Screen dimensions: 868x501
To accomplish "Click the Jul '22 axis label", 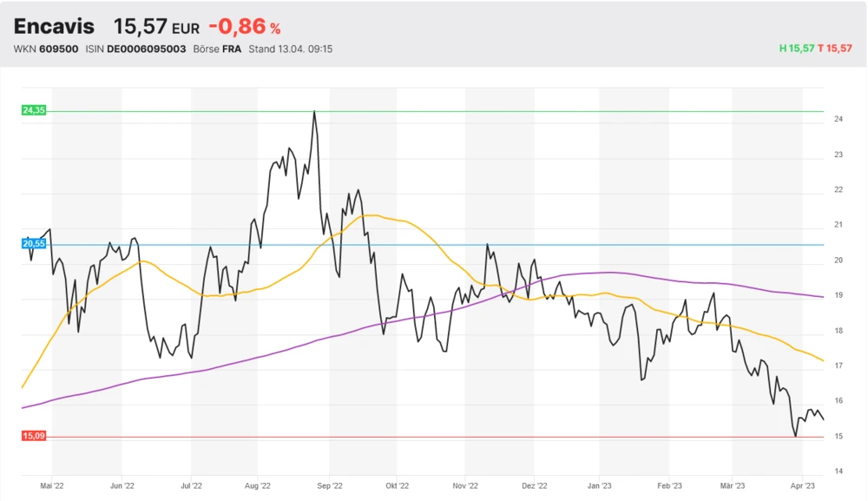I will point(191,485).
